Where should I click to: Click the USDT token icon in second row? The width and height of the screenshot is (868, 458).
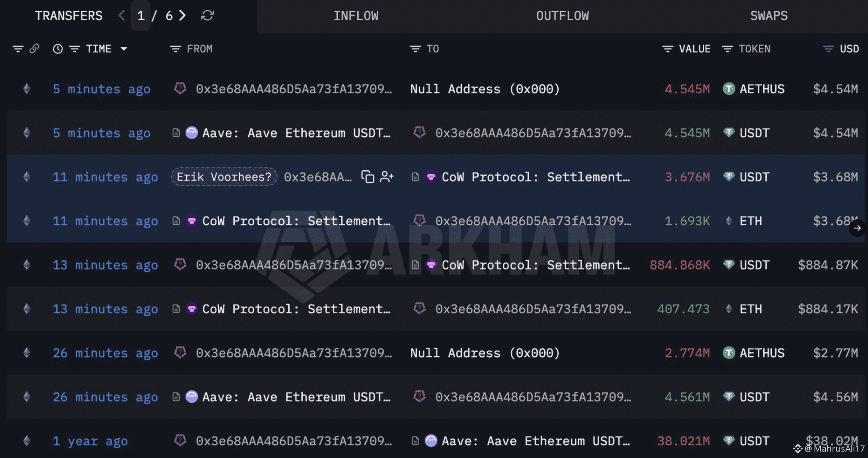click(730, 133)
